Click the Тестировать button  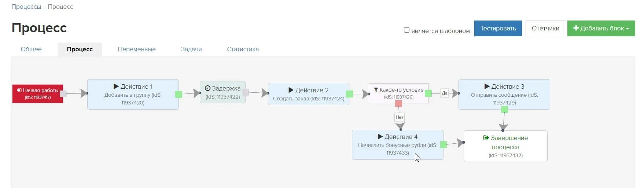coord(498,28)
